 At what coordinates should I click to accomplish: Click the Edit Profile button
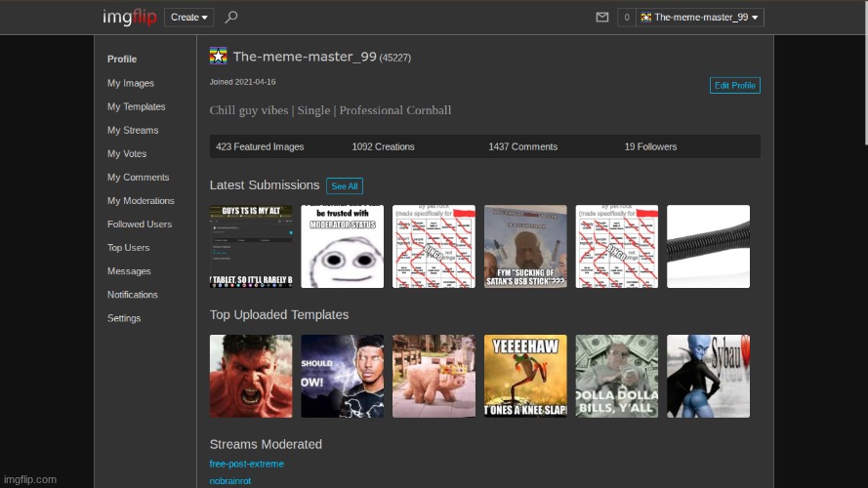[734, 85]
